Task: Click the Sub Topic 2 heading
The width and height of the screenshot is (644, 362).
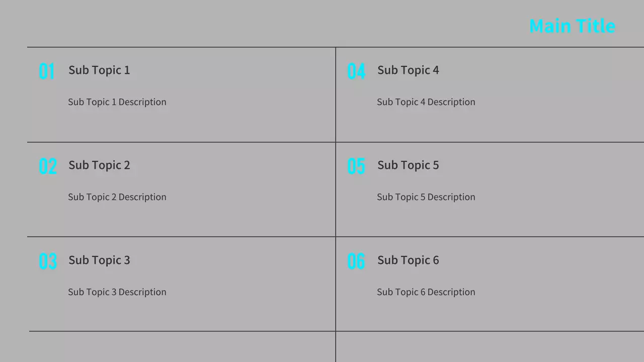Action: 99,165
